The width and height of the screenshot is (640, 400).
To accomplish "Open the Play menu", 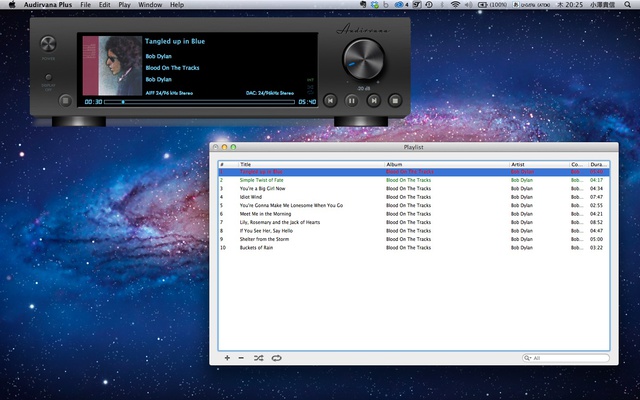I will 124,5.
